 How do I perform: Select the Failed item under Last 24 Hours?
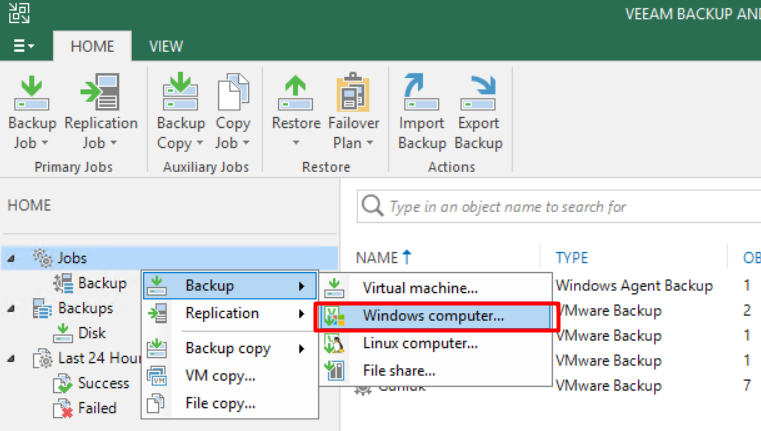coord(97,408)
